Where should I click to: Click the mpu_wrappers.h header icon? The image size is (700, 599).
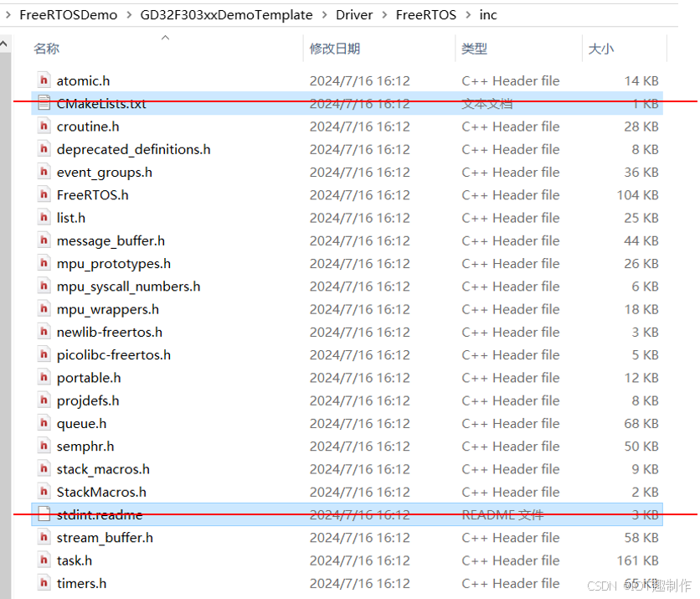click(44, 308)
